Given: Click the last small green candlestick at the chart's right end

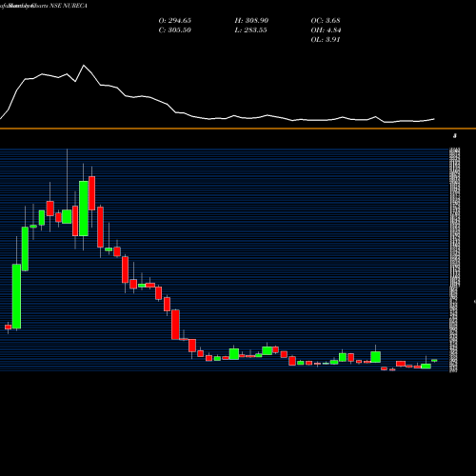Looking at the screenshot, I should tap(434, 361).
